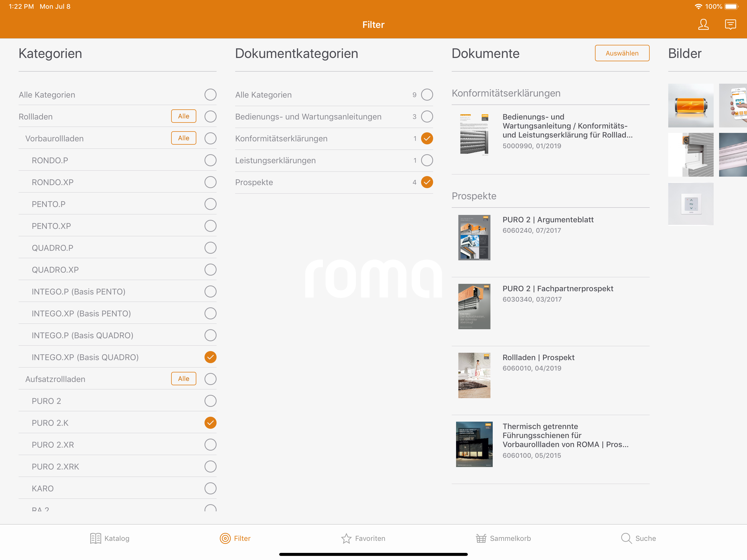Switch to the Filter tab
The width and height of the screenshot is (747, 560).
tap(235, 538)
